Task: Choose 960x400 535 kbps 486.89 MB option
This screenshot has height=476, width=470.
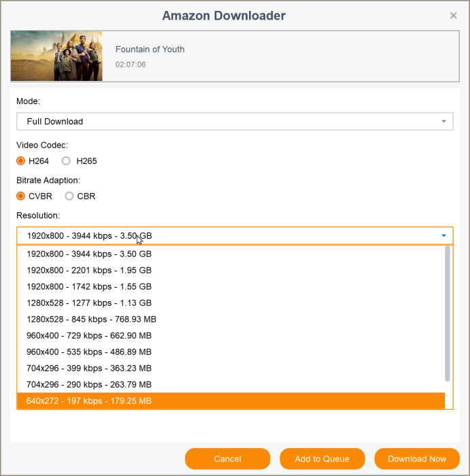Action: [89, 352]
